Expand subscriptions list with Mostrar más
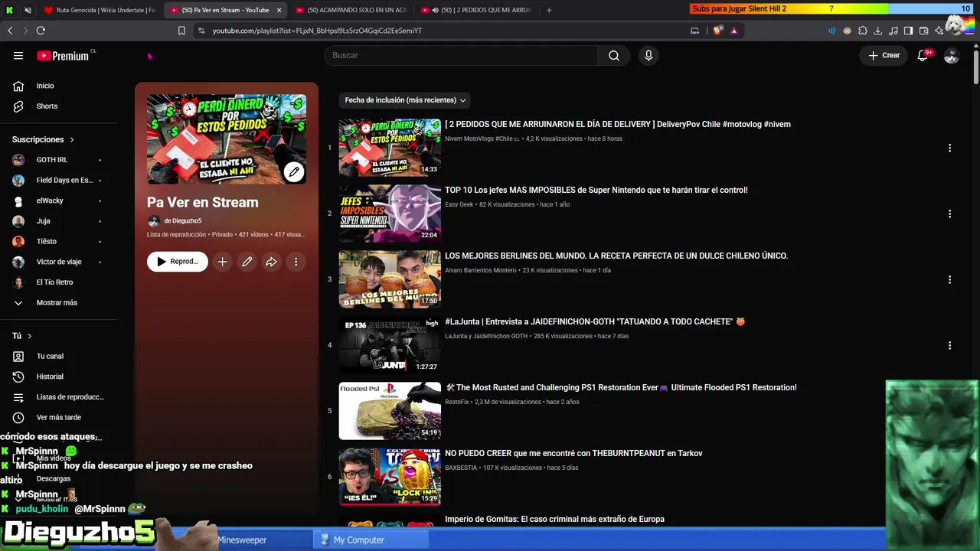The height and width of the screenshot is (551, 980). [58, 302]
